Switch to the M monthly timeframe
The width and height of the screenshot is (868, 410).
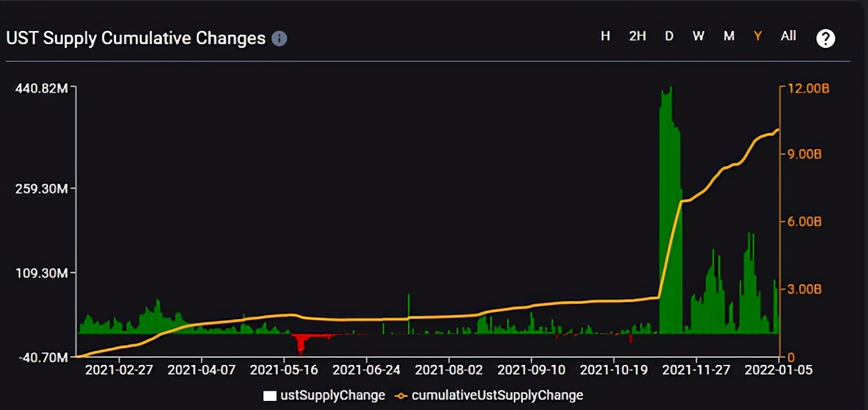729,36
